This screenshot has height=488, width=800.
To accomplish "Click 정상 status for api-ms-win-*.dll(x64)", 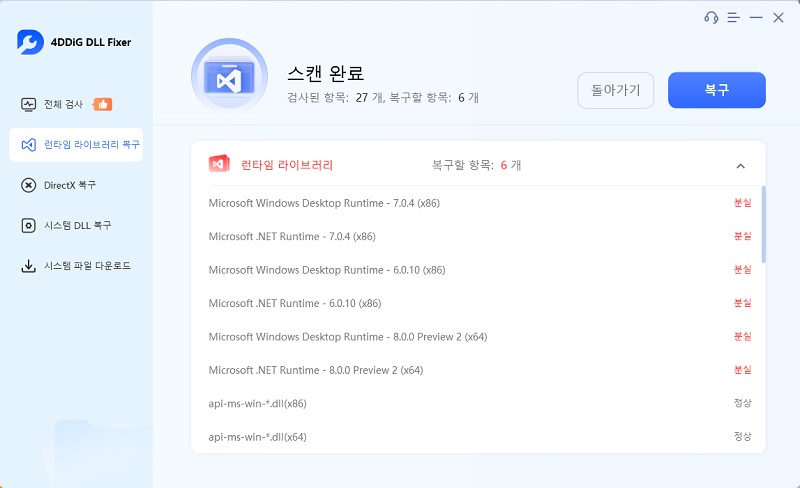I will 742,436.
